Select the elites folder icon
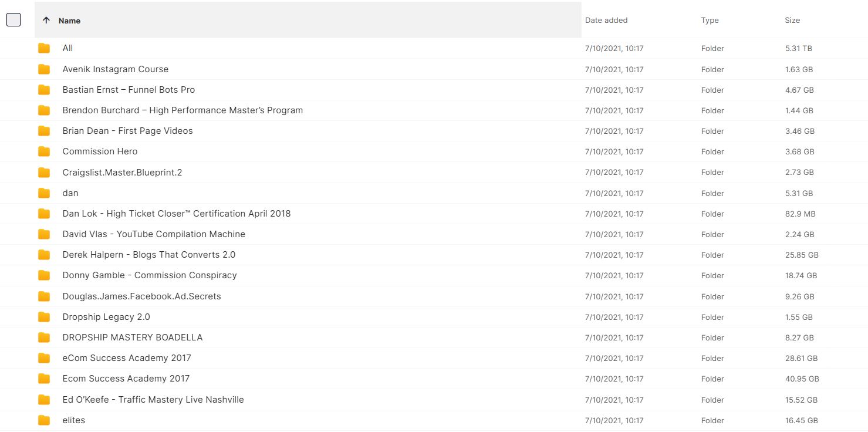Viewport: 868px width, 432px height. 44,420
